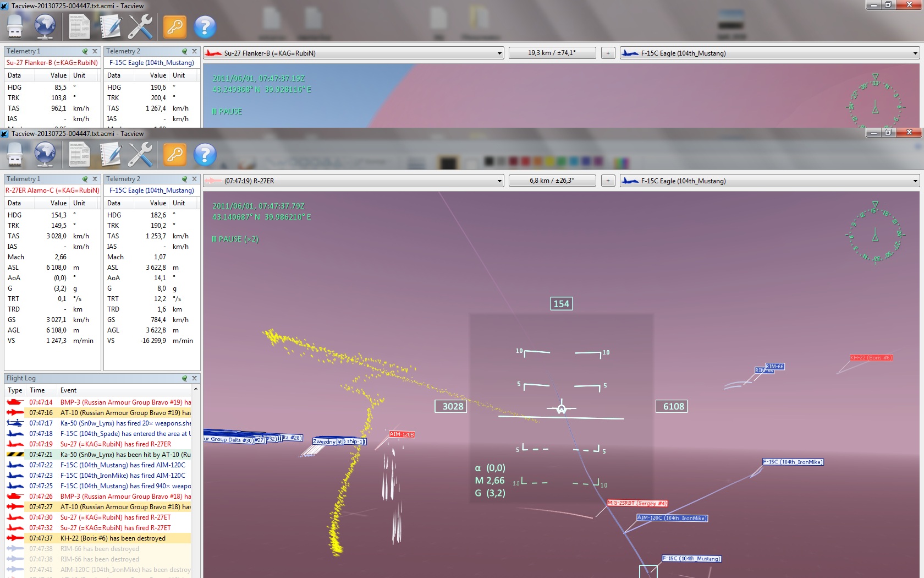
Task: Toggle pin on lower window Telemetry 2 panel
Action: [185, 179]
